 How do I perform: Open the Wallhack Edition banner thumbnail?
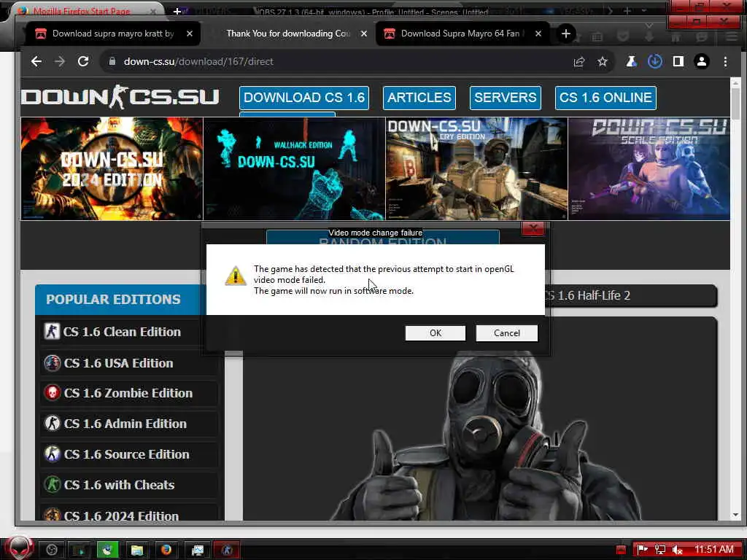click(x=295, y=168)
